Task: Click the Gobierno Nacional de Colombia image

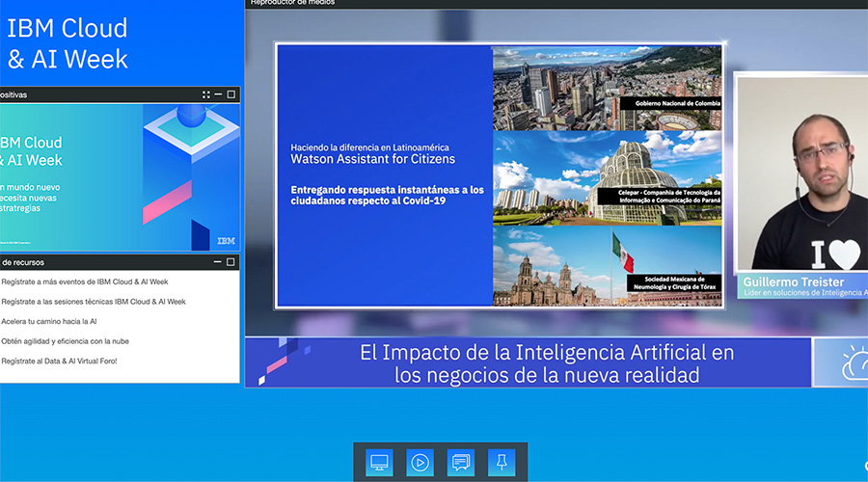Action: pos(607,87)
